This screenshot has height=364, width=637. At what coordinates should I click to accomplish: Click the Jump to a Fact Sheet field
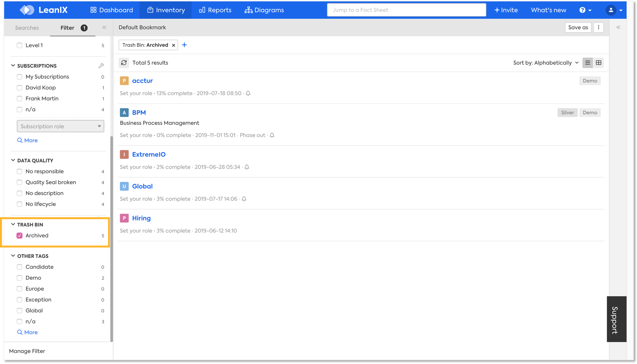tap(406, 10)
